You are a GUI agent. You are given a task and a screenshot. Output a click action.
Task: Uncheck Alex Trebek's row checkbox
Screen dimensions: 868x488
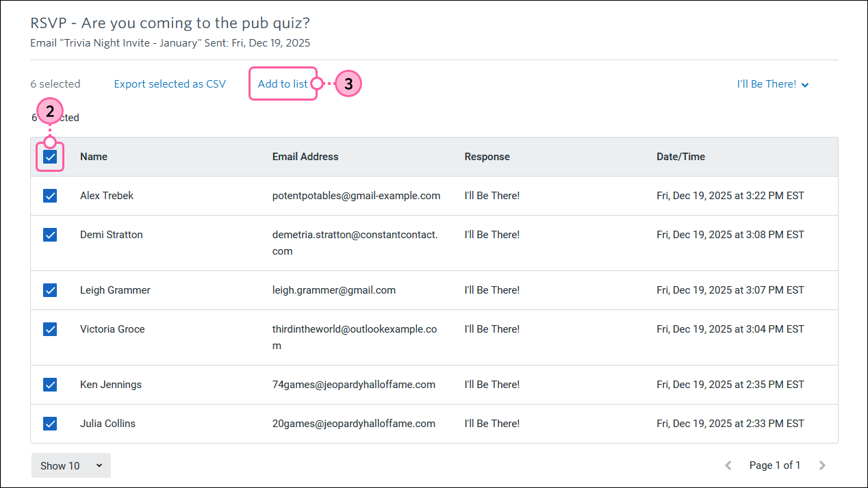50,196
